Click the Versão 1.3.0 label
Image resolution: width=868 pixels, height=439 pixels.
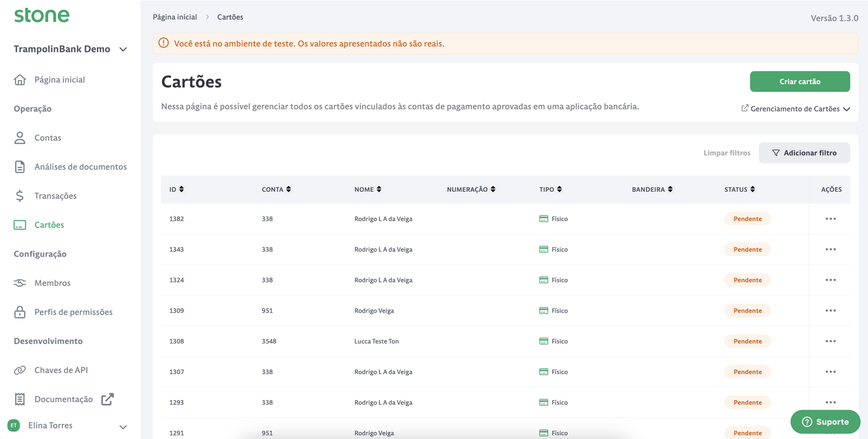point(834,18)
